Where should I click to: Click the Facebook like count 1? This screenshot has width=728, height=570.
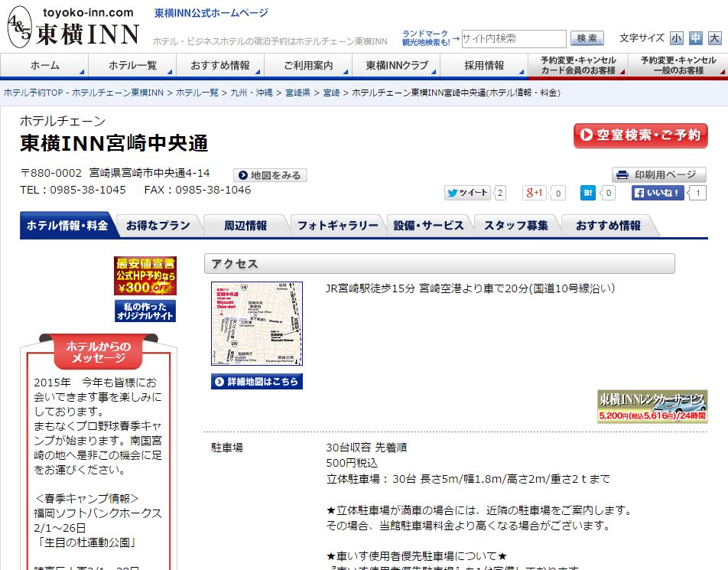pos(697,193)
